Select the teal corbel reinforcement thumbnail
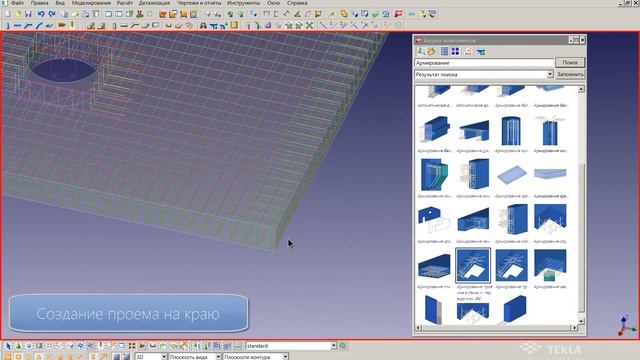Viewport: 640px width, 360px height. click(x=434, y=175)
